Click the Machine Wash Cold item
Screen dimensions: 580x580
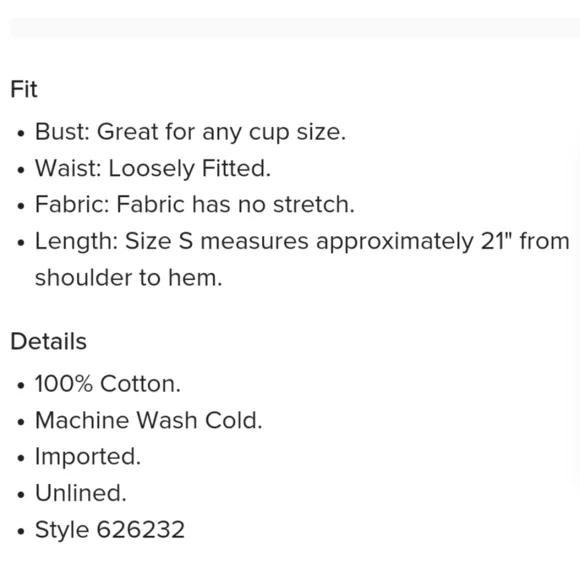(149, 420)
